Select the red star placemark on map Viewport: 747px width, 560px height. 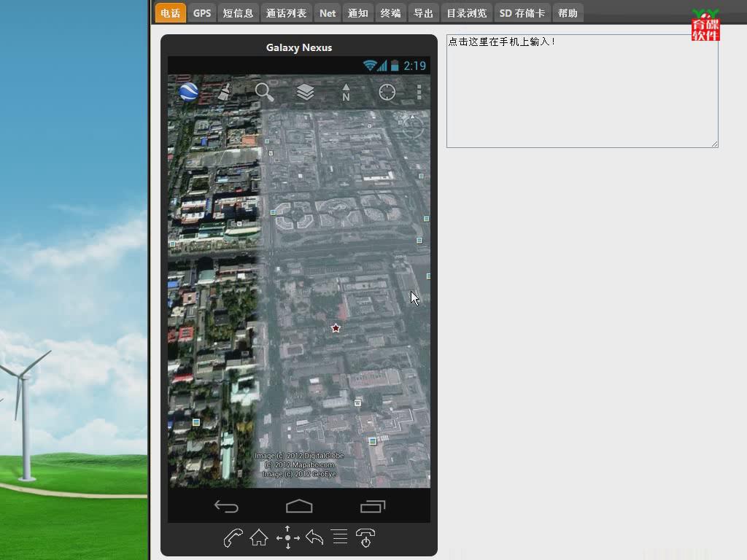[336, 328]
